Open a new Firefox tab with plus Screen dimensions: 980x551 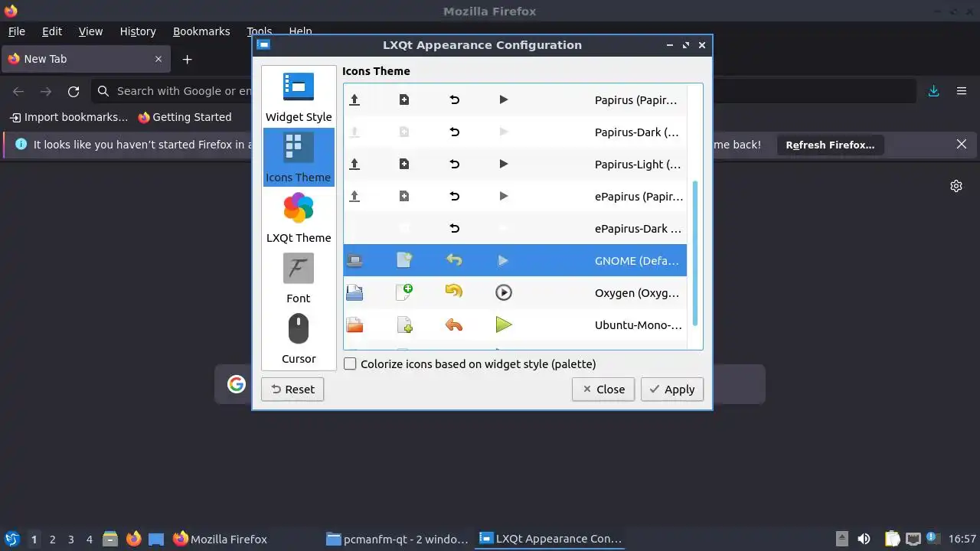click(187, 59)
